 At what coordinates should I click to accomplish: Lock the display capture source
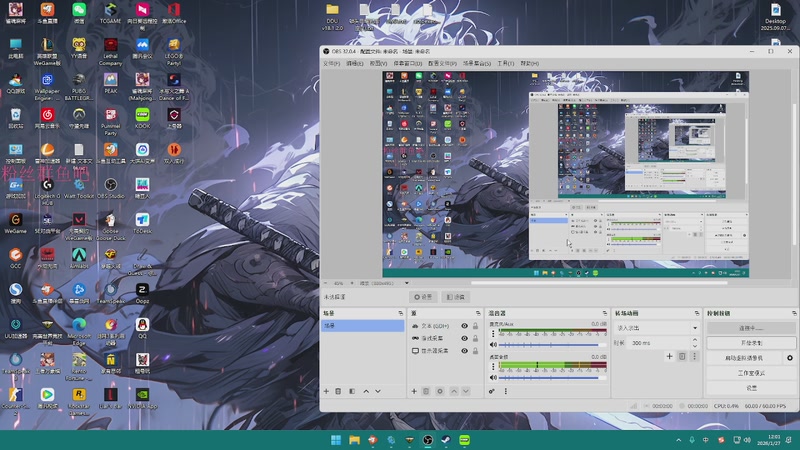476,351
